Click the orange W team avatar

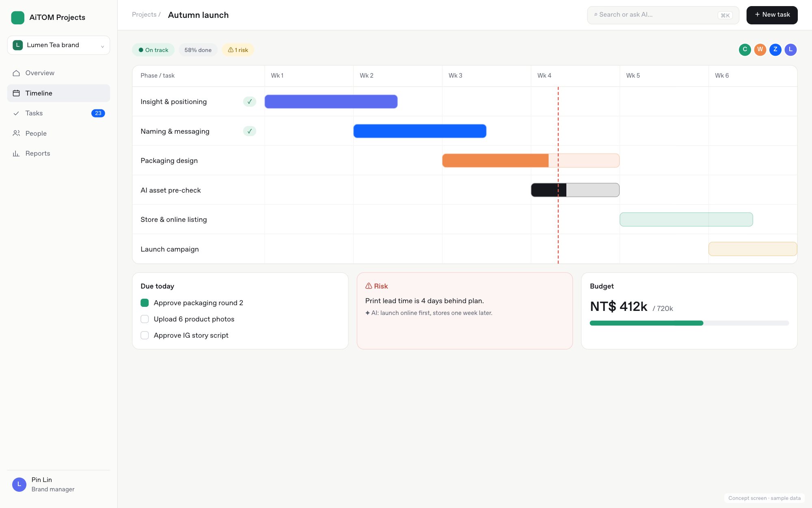point(760,50)
